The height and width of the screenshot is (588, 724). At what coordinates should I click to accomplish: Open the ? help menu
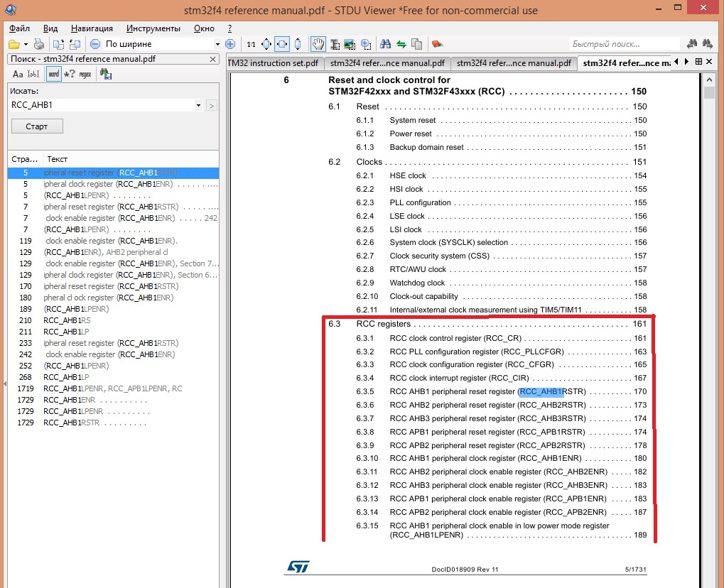tap(230, 28)
